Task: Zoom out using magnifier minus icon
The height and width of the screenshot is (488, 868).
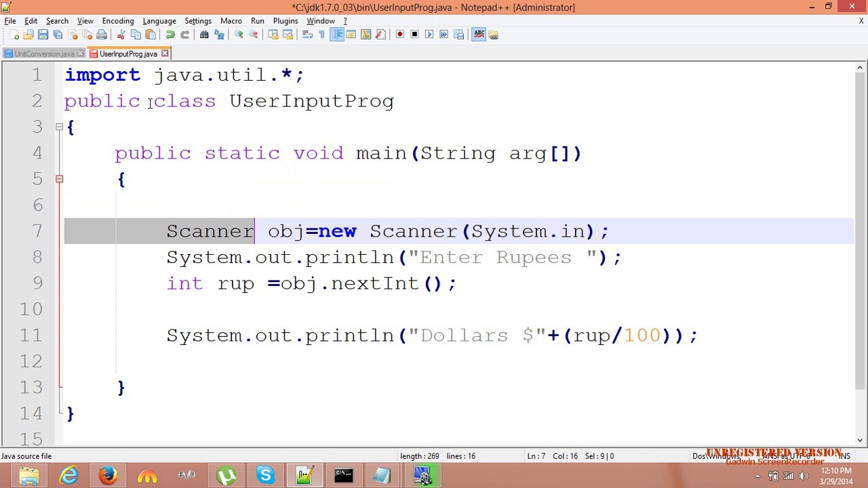Action: click(253, 35)
